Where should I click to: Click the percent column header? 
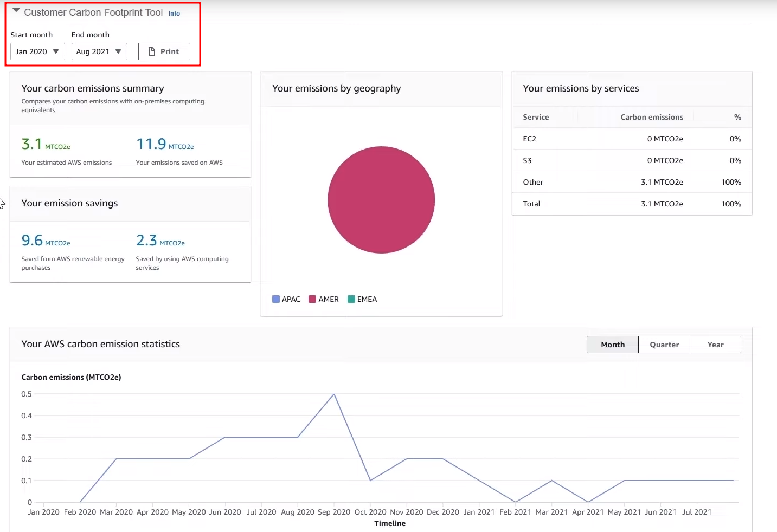click(x=737, y=117)
